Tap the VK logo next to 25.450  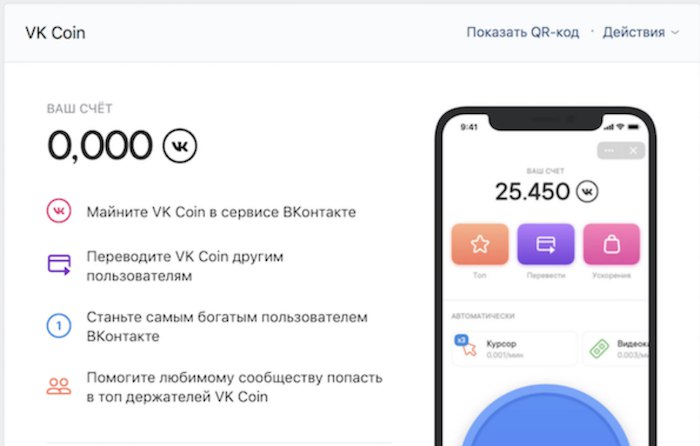[x=587, y=192]
